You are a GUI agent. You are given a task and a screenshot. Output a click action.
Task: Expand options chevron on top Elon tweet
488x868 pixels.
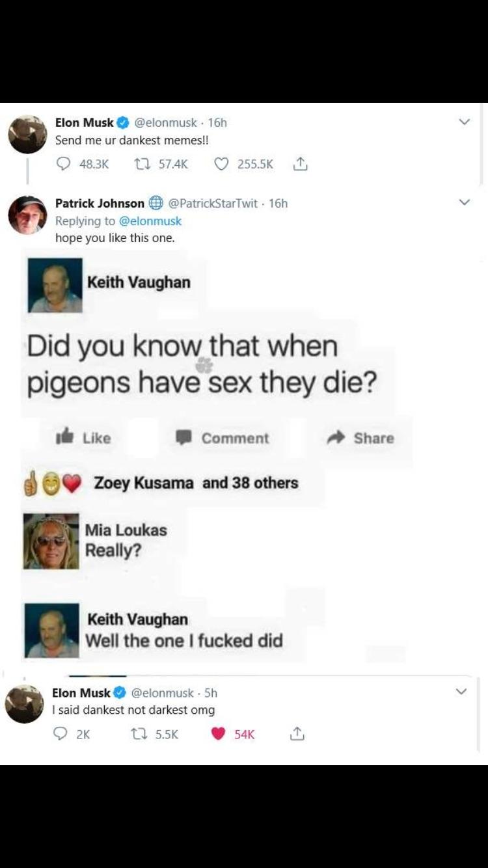(x=464, y=122)
